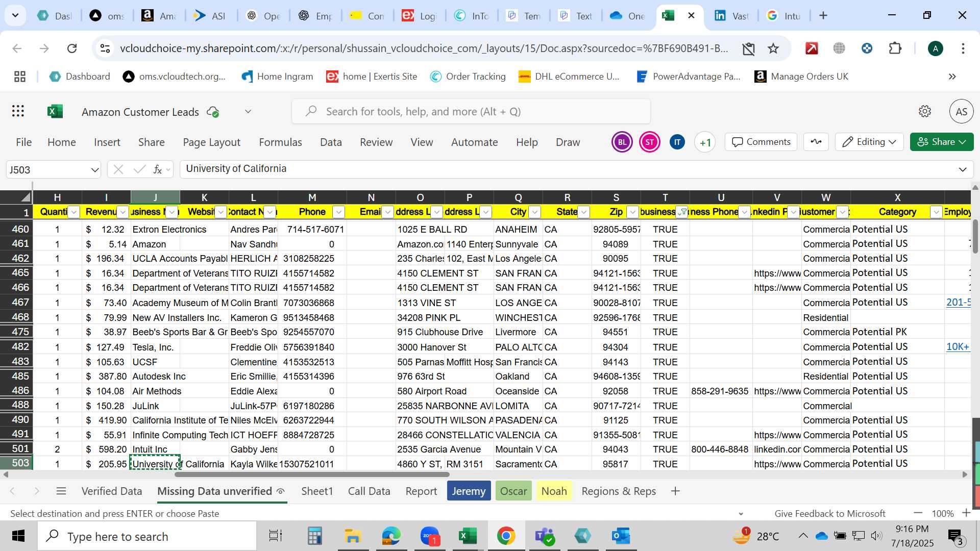Select the cell containing Intuit Inc
The height and width of the screenshot is (551, 980).
click(155, 449)
